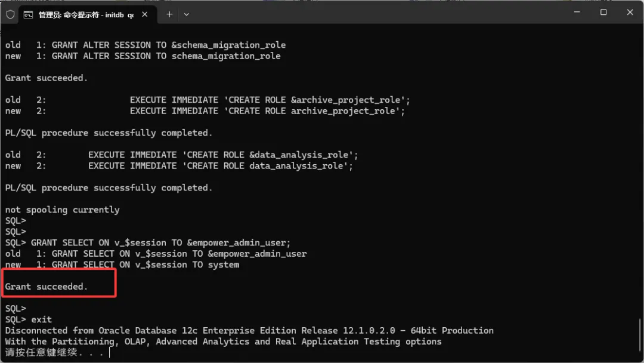
Task: Open a new terminal tab
Action: tap(169, 14)
